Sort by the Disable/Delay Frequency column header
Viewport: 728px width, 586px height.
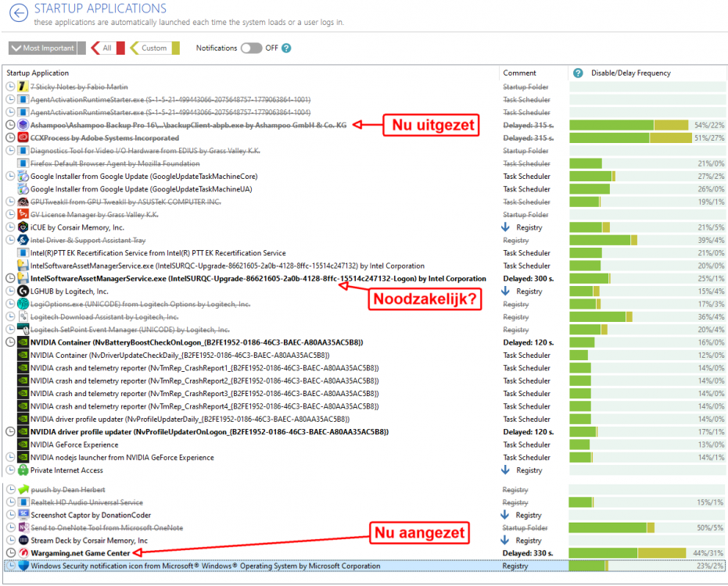[x=630, y=73]
